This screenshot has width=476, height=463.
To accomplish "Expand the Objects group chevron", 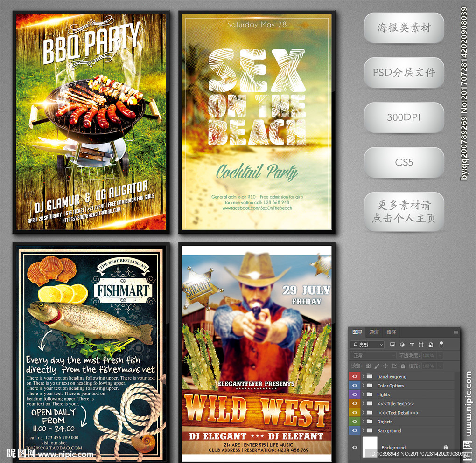I will [363, 422].
